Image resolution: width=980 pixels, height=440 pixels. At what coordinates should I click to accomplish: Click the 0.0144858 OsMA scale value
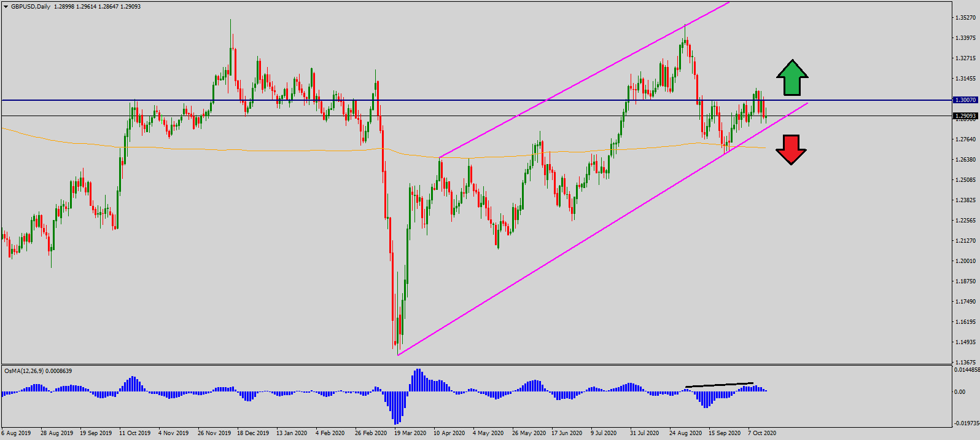click(966, 370)
